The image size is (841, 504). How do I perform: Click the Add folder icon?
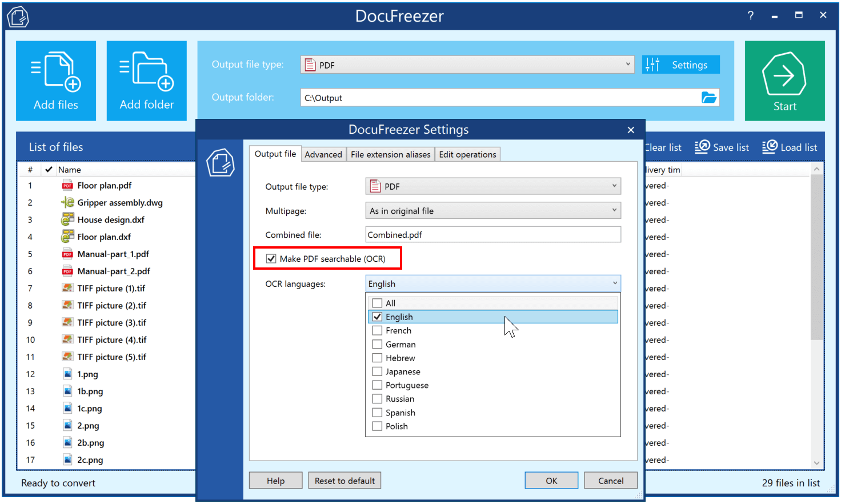coord(146,71)
